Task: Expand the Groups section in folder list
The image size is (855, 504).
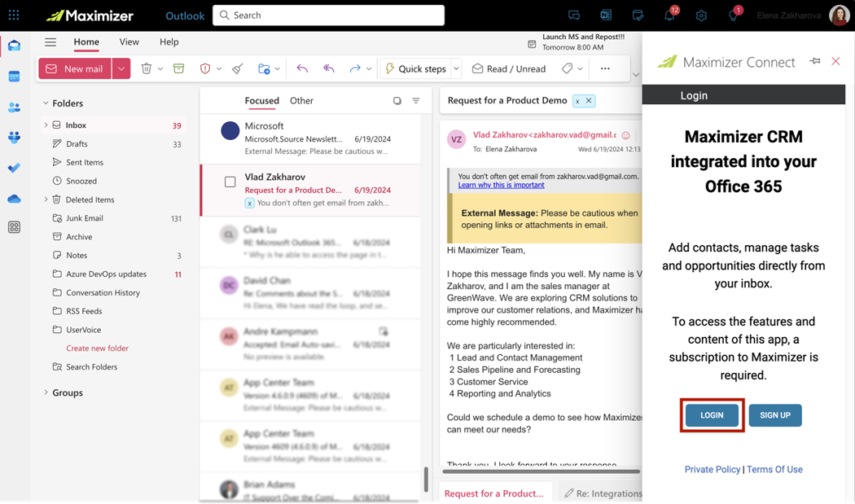Action: pyautogui.click(x=46, y=392)
